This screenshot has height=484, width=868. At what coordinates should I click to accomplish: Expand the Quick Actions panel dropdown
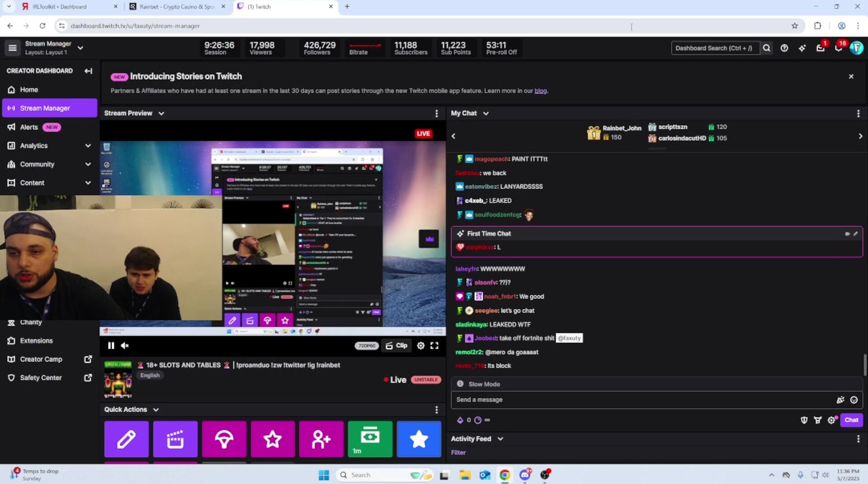[156, 410]
